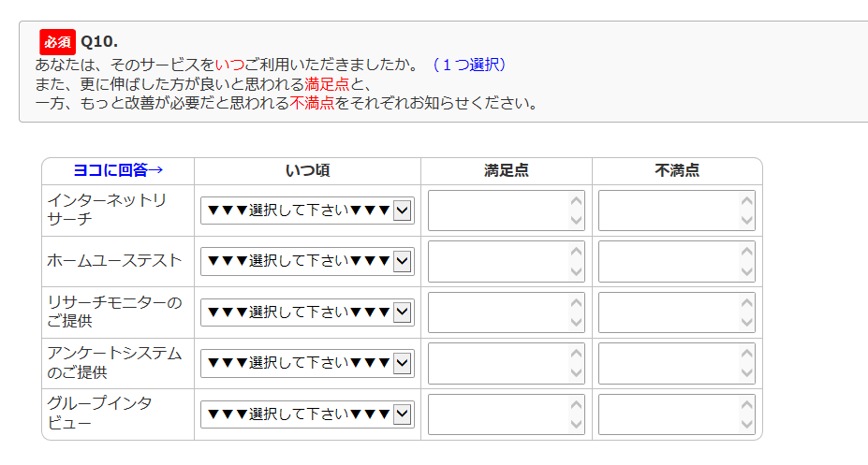
Task: Click the グループインタビュー 不満点 text box
Action: [669, 414]
